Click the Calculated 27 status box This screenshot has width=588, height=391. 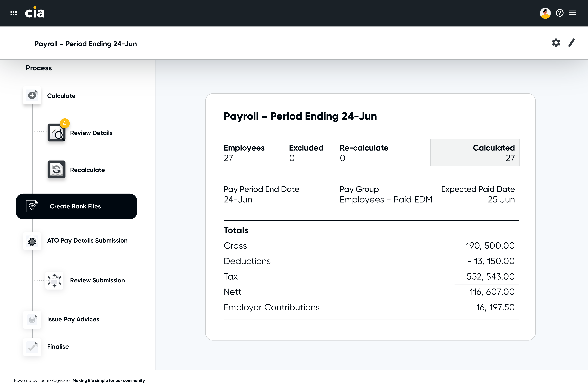pyautogui.click(x=475, y=152)
